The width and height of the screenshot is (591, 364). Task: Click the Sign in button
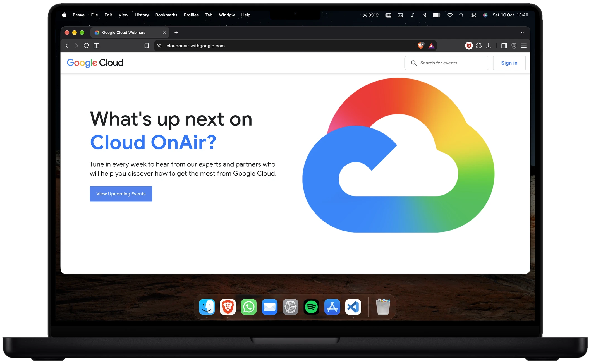(x=509, y=63)
